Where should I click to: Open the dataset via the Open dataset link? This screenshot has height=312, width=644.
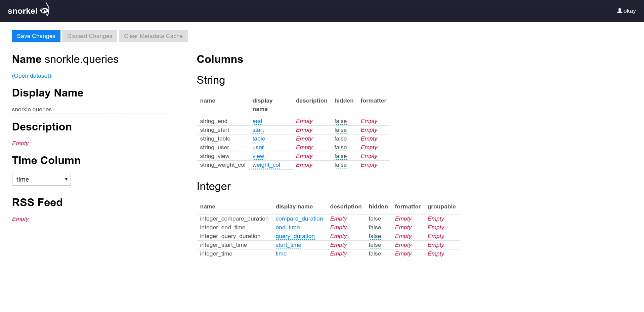[31, 76]
